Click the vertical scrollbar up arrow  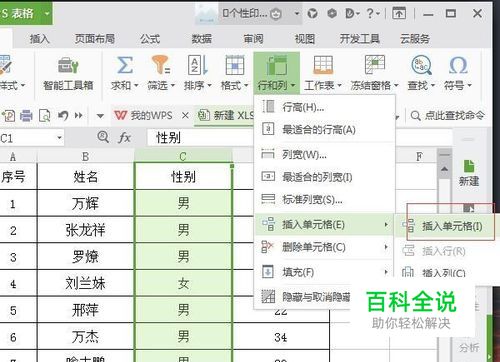[444, 169]
